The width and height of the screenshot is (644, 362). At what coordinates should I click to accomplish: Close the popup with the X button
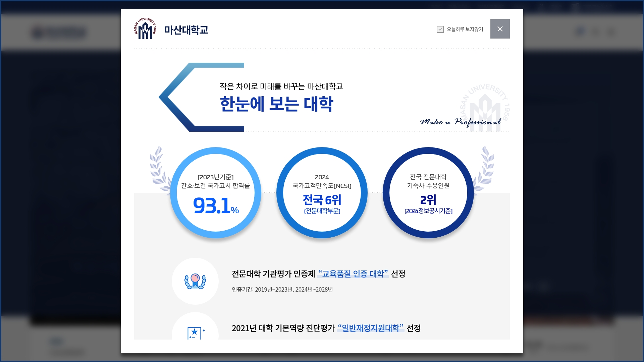click(500, 29)
